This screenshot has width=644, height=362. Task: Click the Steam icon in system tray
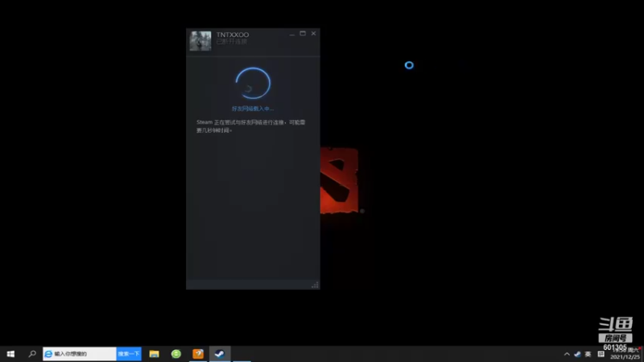coord(577,354)
